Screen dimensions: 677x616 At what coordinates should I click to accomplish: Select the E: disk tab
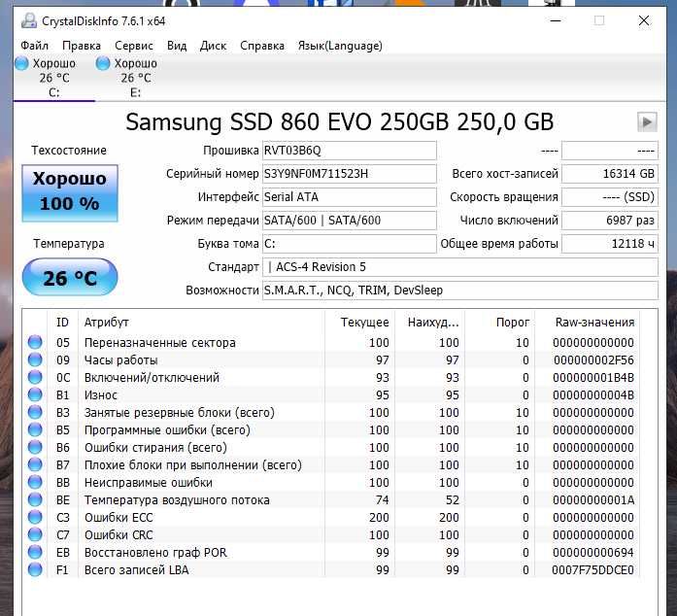pyautogui.click(x=135, y=78)
